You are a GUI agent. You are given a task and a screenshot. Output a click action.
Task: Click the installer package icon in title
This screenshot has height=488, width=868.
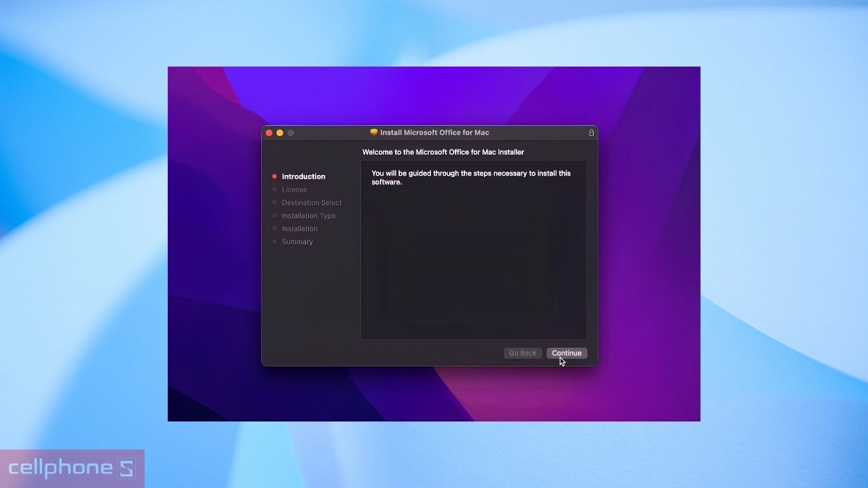374,132
